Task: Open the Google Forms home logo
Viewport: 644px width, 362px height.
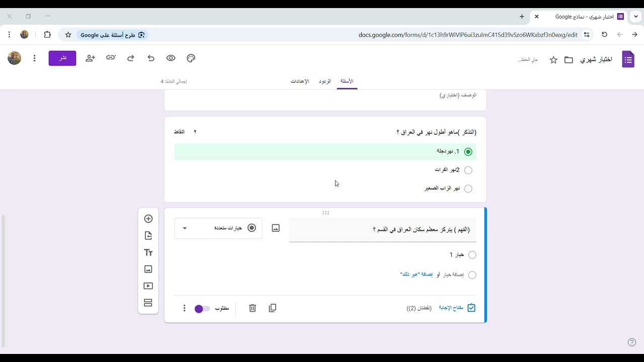Action: click(628, 60)
